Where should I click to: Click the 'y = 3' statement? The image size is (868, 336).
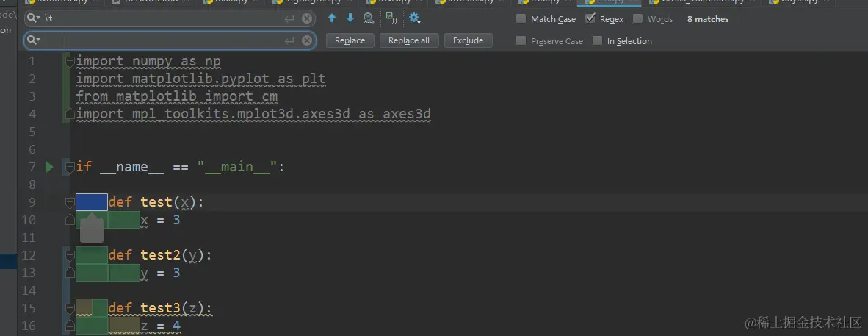pos(161,273)
